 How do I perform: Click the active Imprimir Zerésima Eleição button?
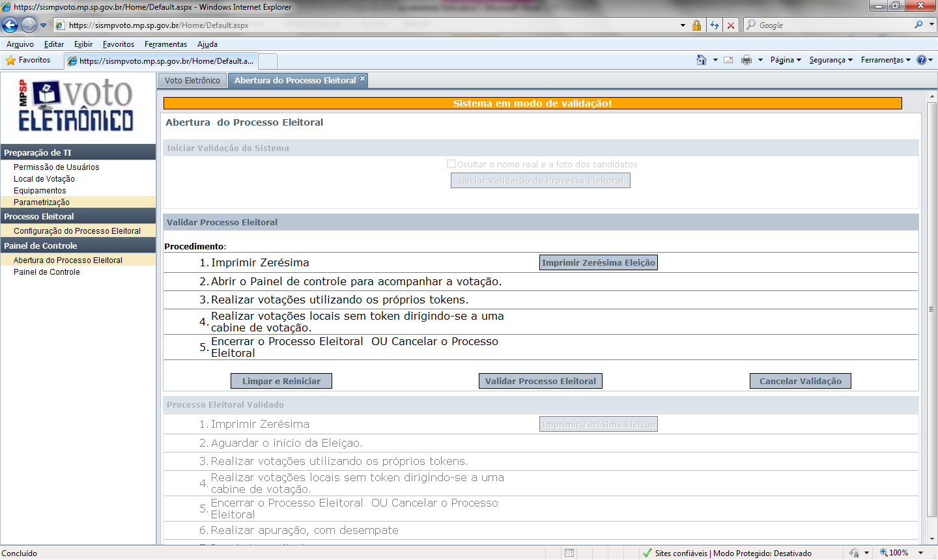tap(599, 262)
